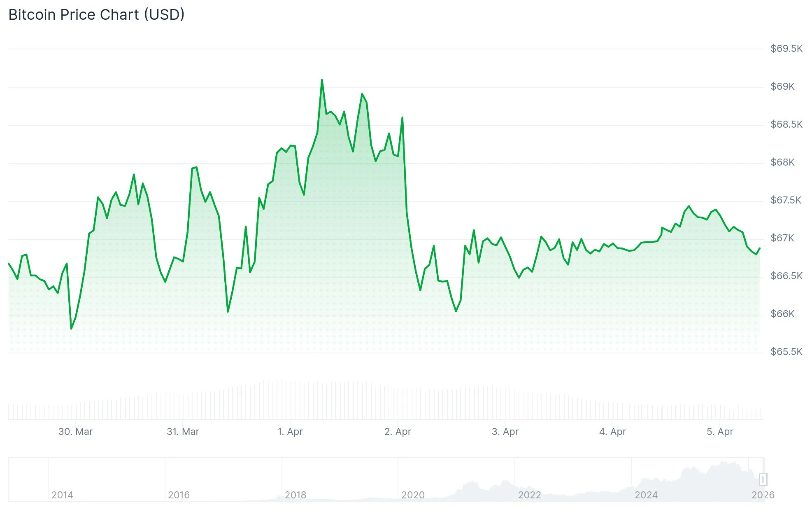
Task: Select 2024 in the range navigator
Action: pyautogui.click(x=646, y=495)
